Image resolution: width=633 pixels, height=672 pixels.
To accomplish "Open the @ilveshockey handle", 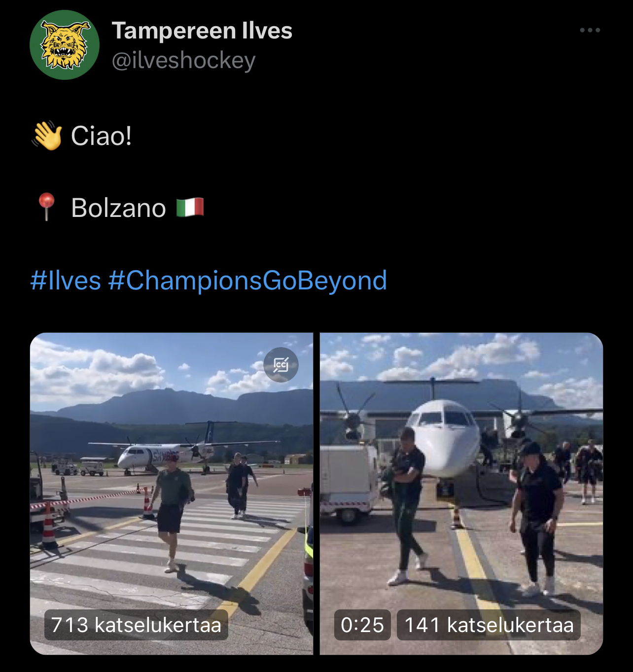I will tap(183, 61).
